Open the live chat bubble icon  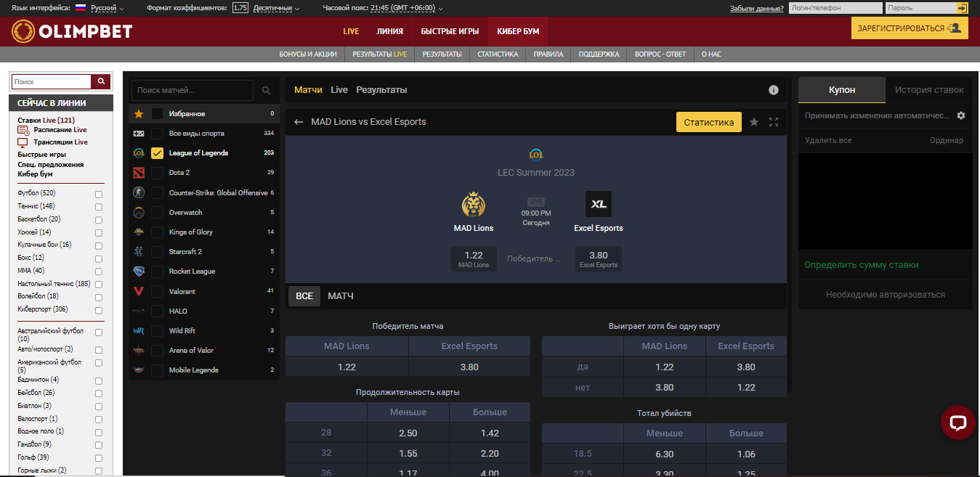pyautogui.click(x=957, y=423)
